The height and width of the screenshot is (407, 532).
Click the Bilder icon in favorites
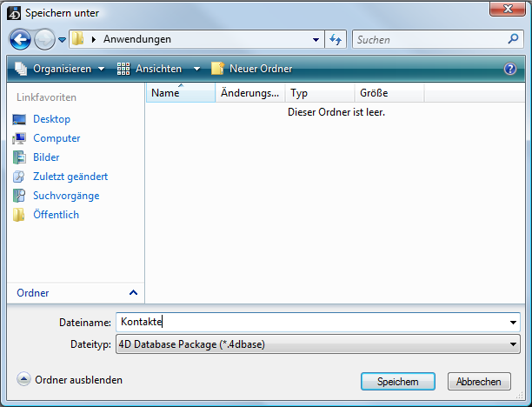19,157
